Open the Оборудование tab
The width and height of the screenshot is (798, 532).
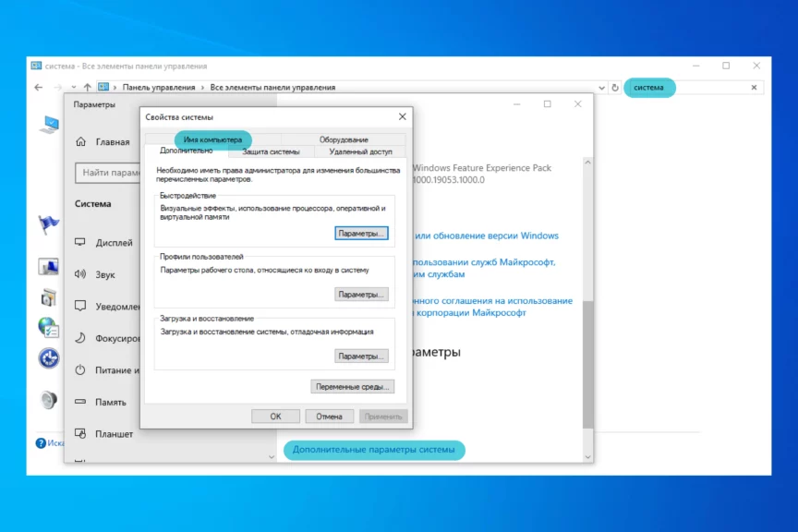pos(344,139)
